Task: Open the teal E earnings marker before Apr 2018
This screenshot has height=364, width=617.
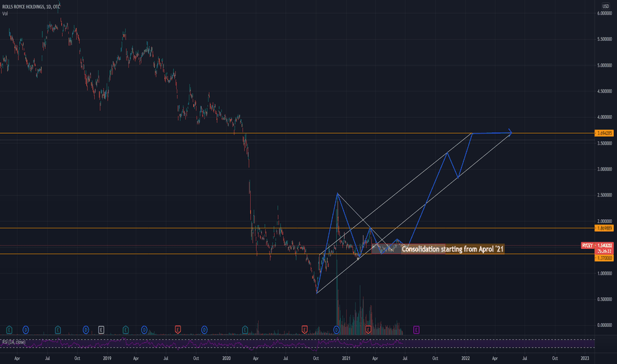Action: click(9, 330)
